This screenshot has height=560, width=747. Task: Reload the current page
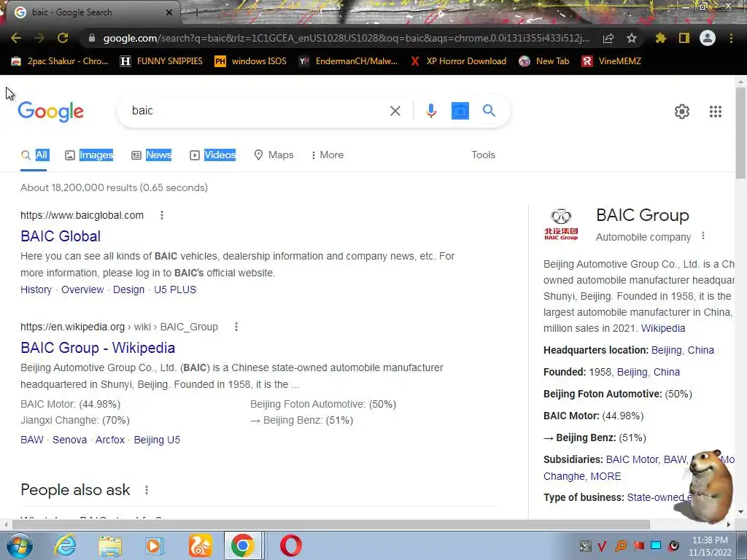click(x=63, y=38)
